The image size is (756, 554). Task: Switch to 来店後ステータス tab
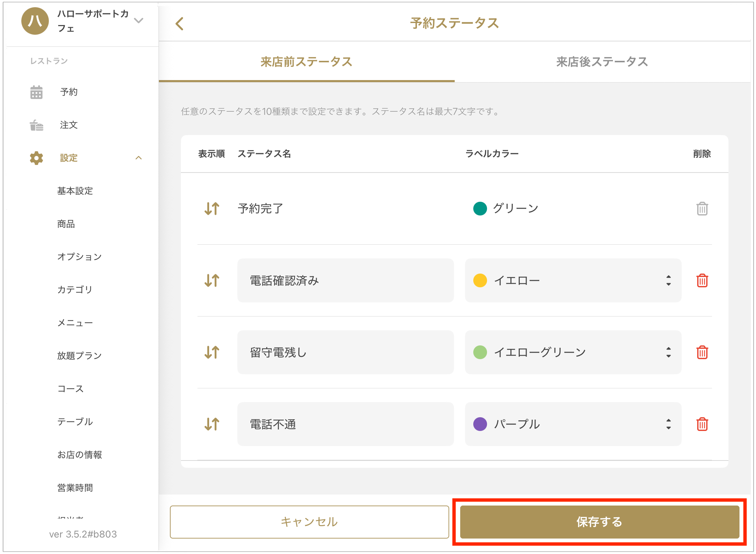tap(602, 62)
